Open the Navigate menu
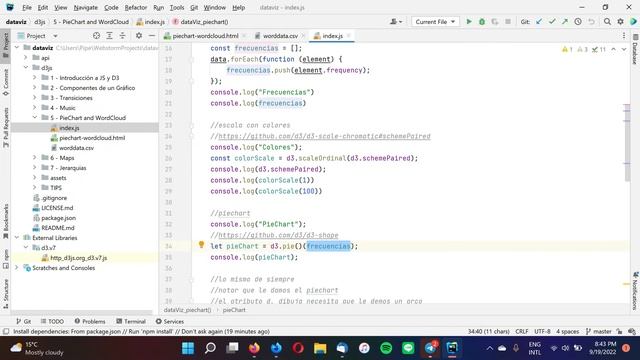 point(85,7)
